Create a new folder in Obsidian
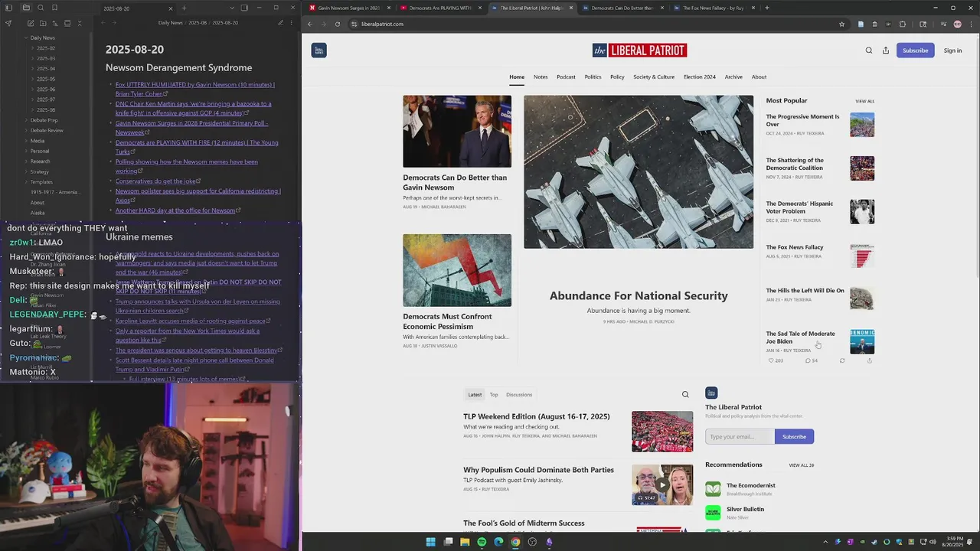The image size is (980, 551). [43, 23]
